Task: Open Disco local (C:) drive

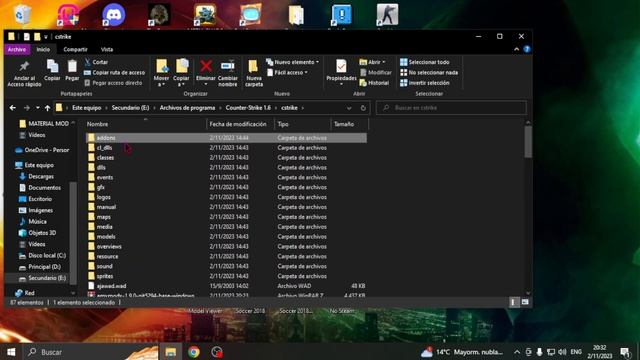Action: (x=42, y=256)
